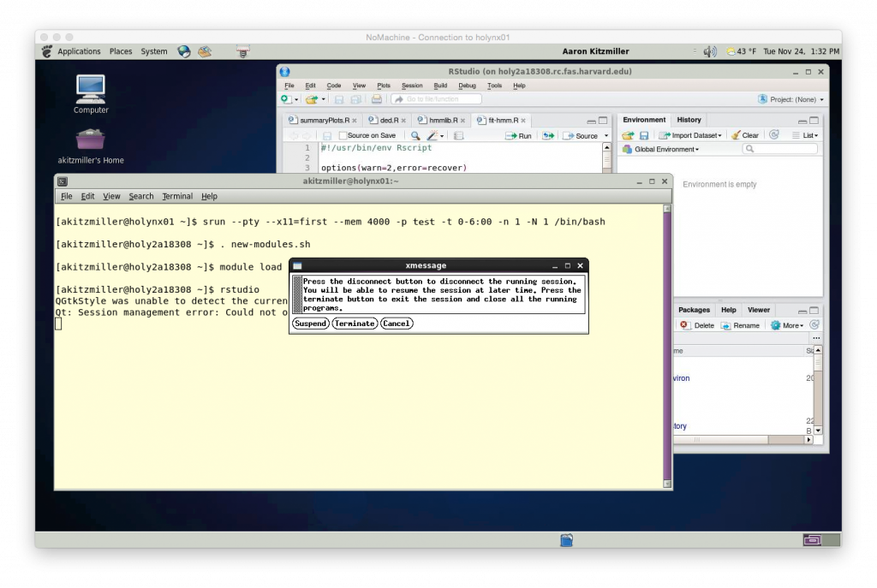Screen dimensions: 877x588
Task: Click the Print icon in RStudio's toolbar
Action: 375,99
